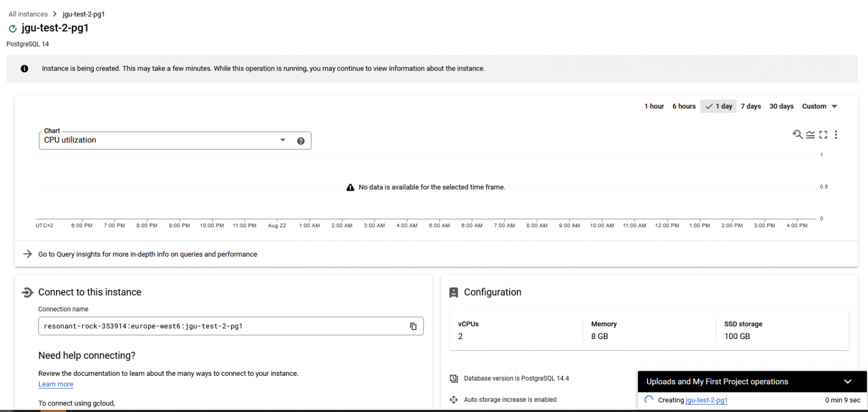Viewport: 868px width, 412px height.
Task: Open the chart more options menu
Action: [836, 135]
